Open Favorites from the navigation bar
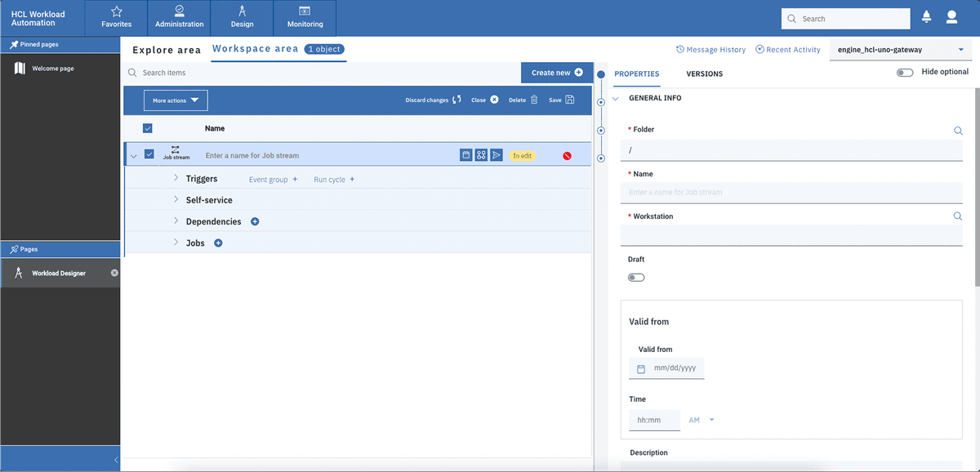980x472 pixels. tap(116, 17)
